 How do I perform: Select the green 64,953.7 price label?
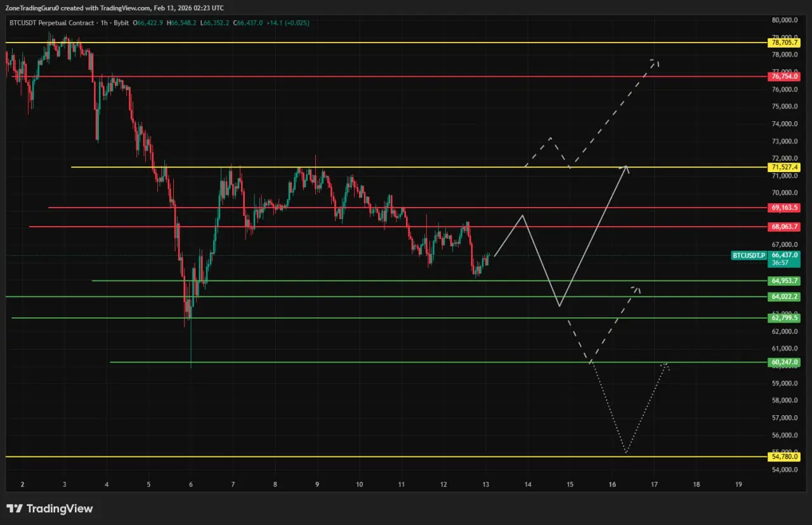[783, 281]
